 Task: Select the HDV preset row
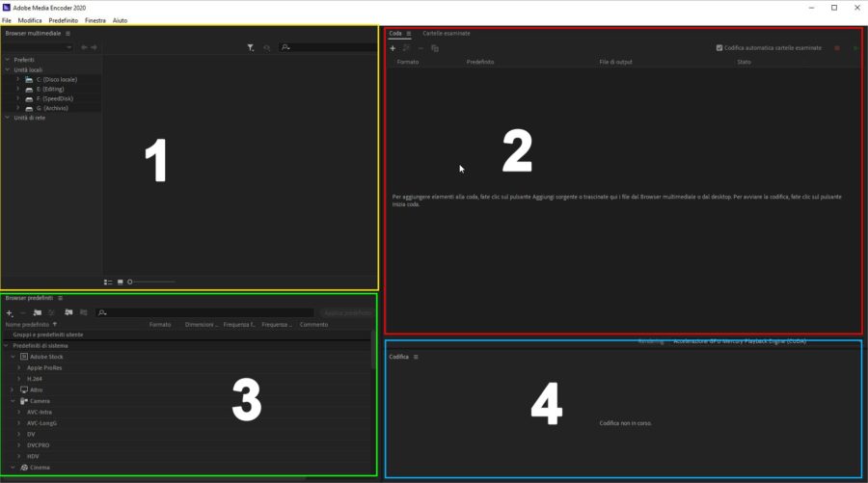pyautogui.click(x=187, y=456)
